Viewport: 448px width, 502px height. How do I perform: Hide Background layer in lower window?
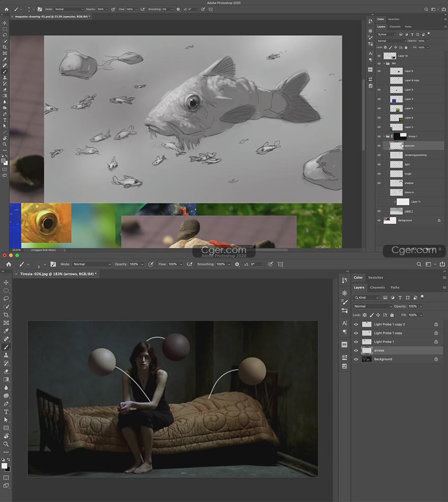(x=356, y=359)
